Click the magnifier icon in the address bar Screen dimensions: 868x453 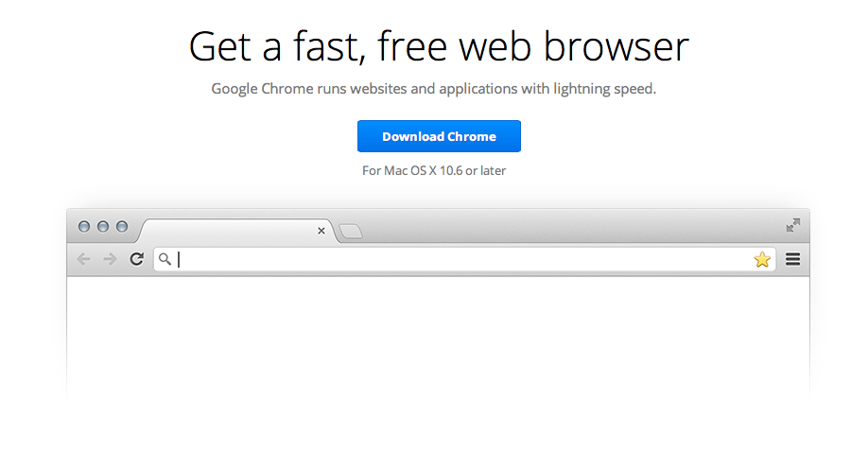point(165,259)
